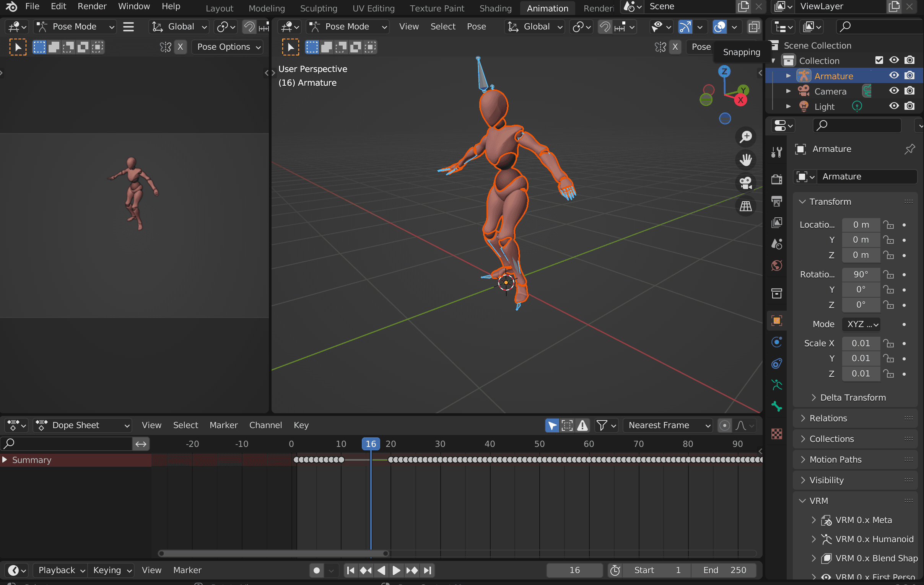This screenshot has width=924, height=585.
Task: Open the Window menu
Action: coord(133,7)
